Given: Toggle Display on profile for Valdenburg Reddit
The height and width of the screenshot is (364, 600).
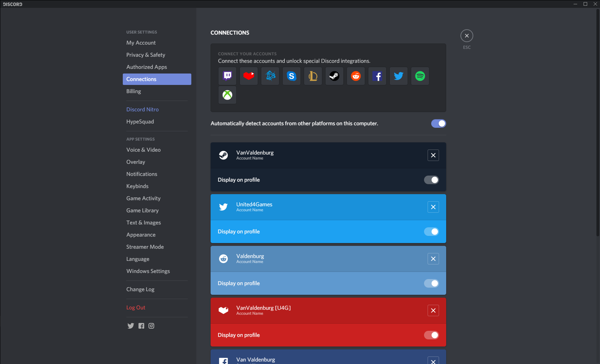Looking at the screenshot, I should pyautogui.click(x=432, y=283).
